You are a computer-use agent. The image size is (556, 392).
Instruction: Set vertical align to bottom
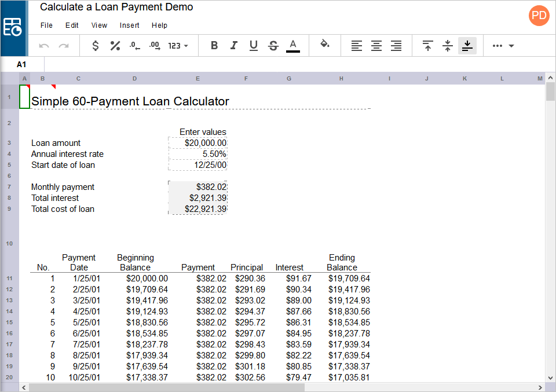(x=467, y=46)
